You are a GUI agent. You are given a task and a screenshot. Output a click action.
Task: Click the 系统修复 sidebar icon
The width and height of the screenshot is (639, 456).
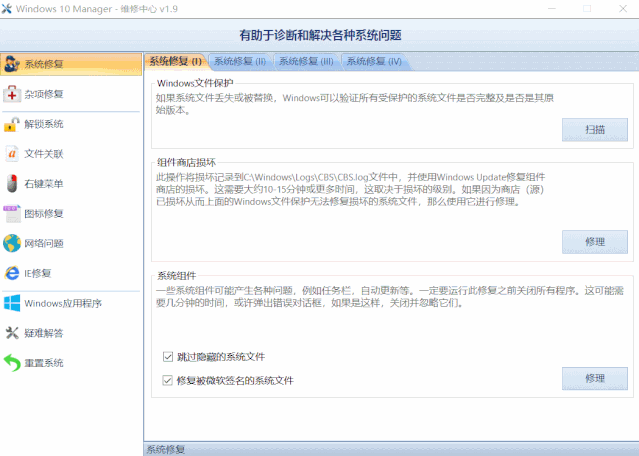(x=12, y=64)
